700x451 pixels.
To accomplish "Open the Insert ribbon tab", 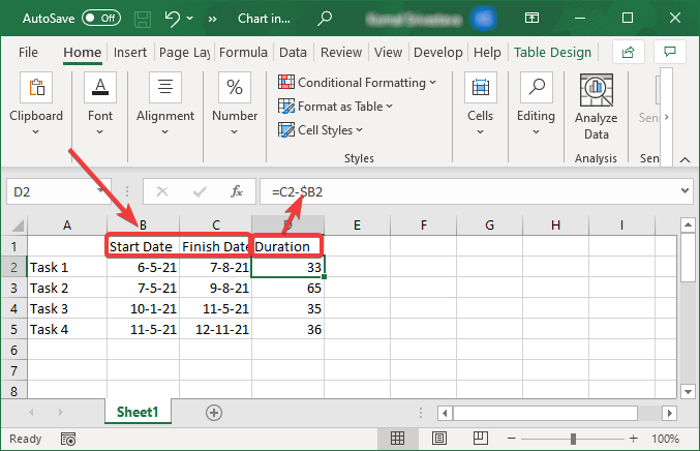I will (x=130, y=52).
